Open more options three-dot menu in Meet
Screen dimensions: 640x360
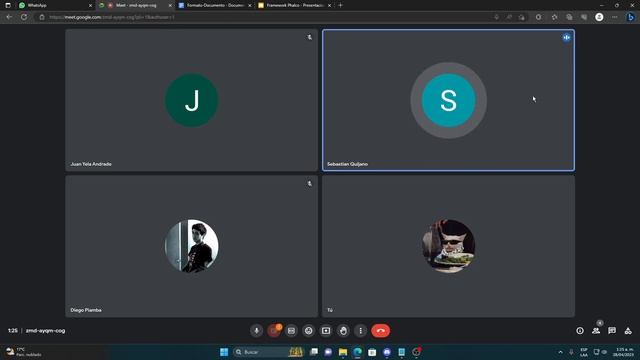tap(360, 331)
